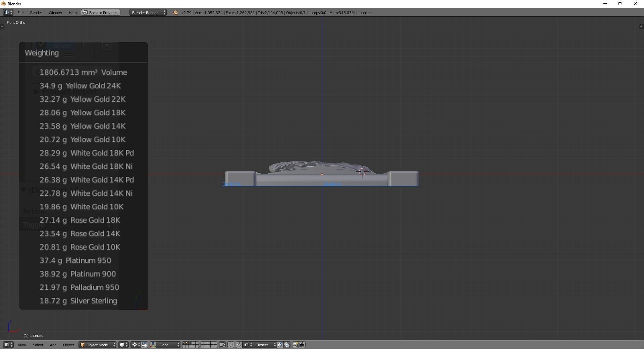Open viewport shading mode selector
The height and width of the screenshot is (349, 644).
123,345
